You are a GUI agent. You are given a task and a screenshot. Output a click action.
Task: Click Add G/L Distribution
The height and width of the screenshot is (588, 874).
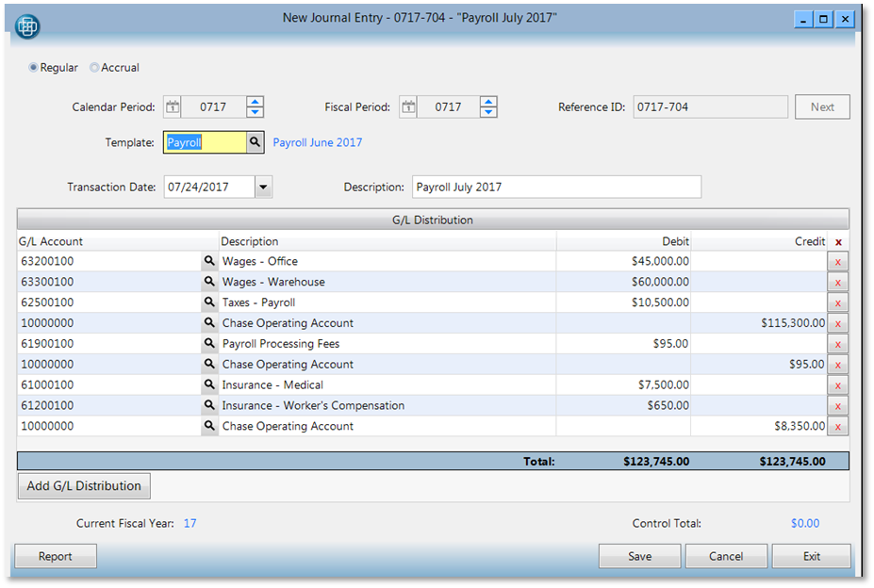[83, 485]
